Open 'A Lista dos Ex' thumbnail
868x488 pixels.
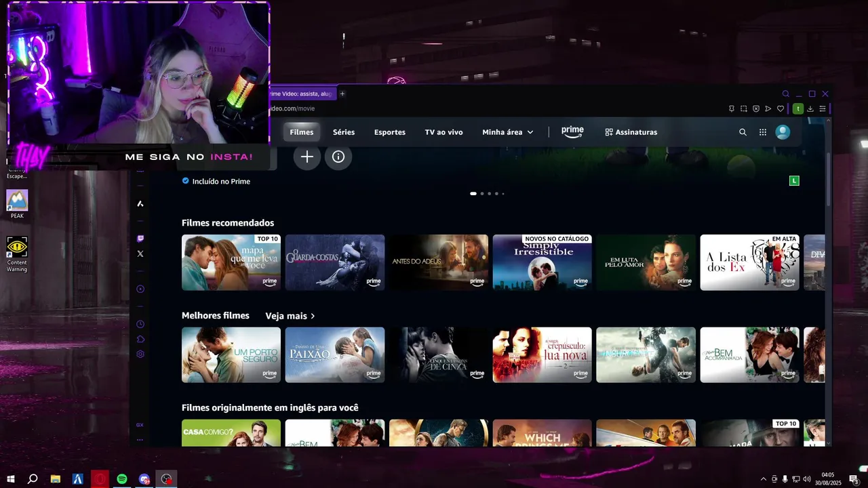(750, 262)
